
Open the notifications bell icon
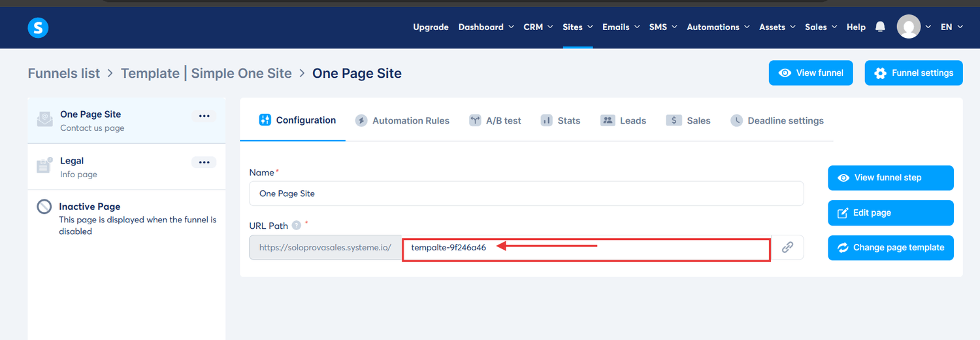click(880, 27)
